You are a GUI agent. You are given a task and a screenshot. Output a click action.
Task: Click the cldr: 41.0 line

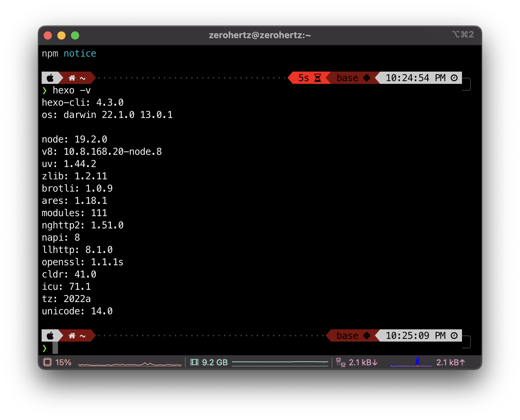click(69, 274)
